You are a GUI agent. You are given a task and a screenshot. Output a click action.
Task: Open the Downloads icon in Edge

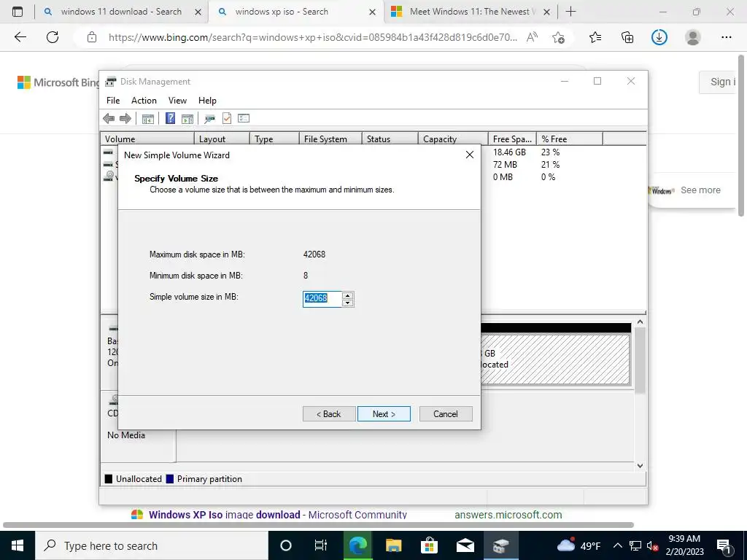click(x=659, y=37)
